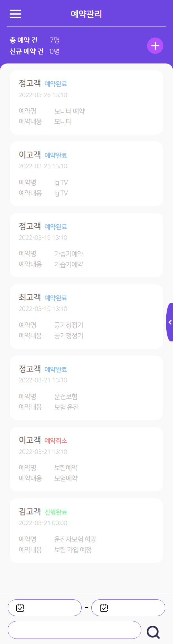Click the start date calendar icon
The width and height of the screenshot is (173, 644).
[20, 607]
